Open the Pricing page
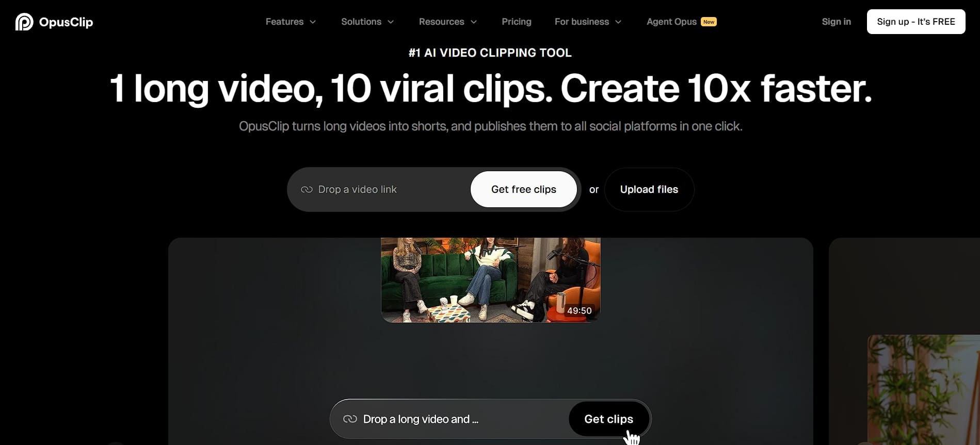This screenshot has height=445, width=980. pos(516,22)
